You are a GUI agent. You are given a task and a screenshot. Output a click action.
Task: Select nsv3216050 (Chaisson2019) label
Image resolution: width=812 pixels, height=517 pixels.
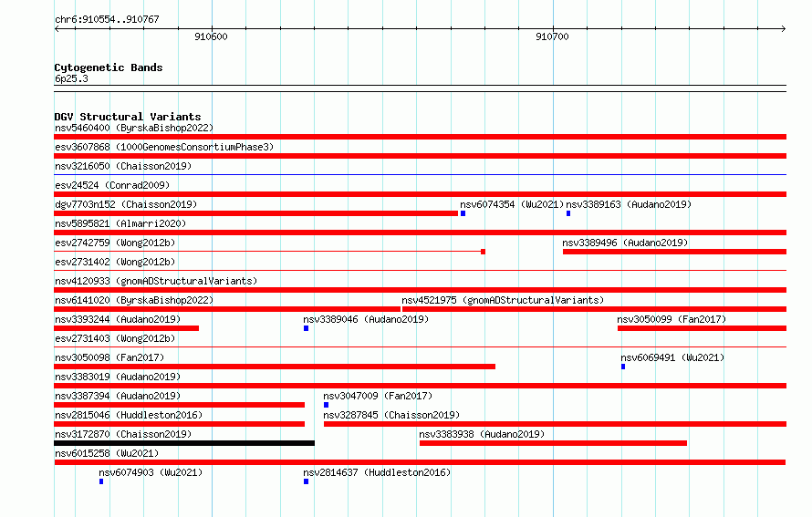click(x=123, y=166)
